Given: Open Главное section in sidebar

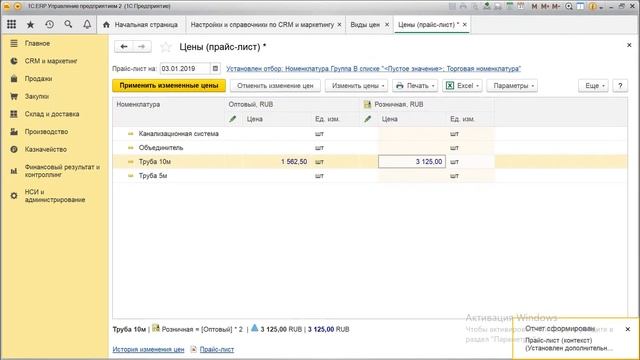Looking at the screenshot, I should coord(37,43).
